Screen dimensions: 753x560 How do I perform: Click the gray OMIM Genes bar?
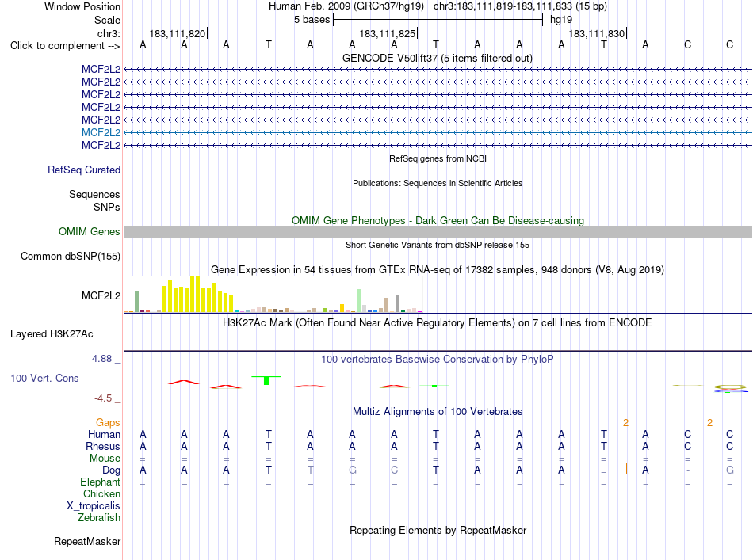pos(438,232)
